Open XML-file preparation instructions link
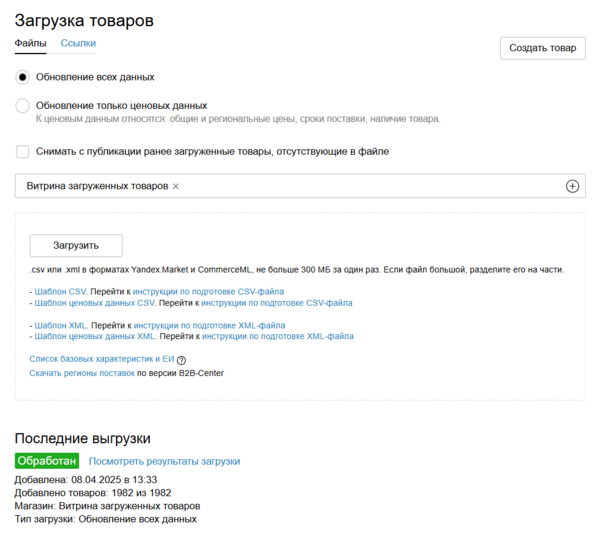 pos(209,326)
